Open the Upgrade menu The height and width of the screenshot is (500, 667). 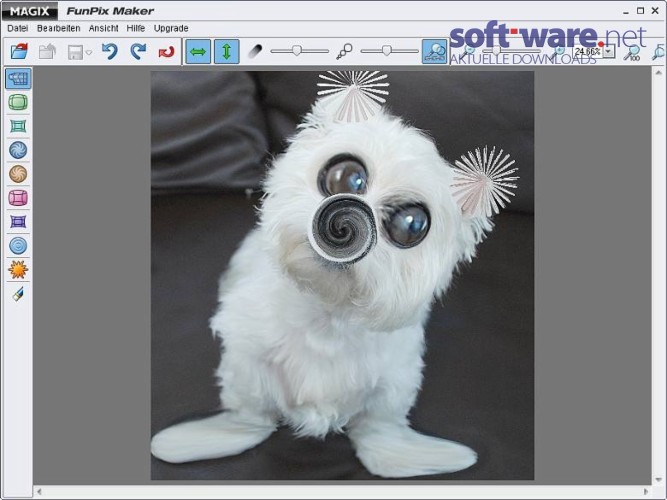171,29
